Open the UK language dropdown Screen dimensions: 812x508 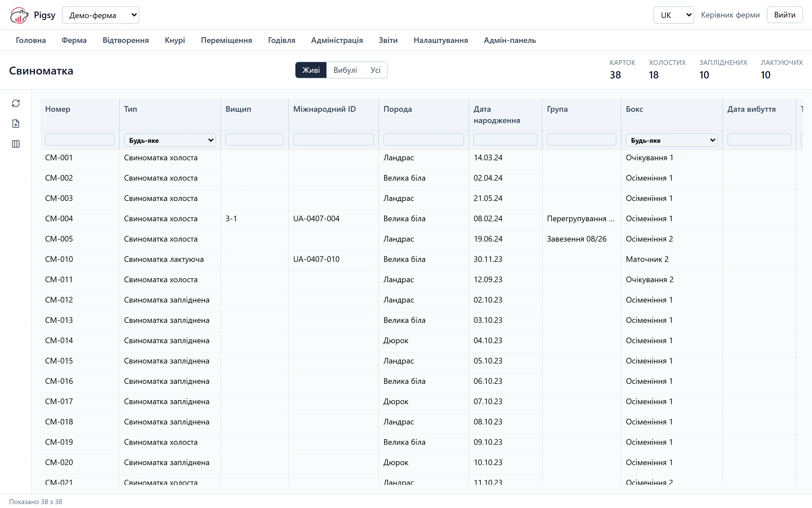[x=673, y=15]
